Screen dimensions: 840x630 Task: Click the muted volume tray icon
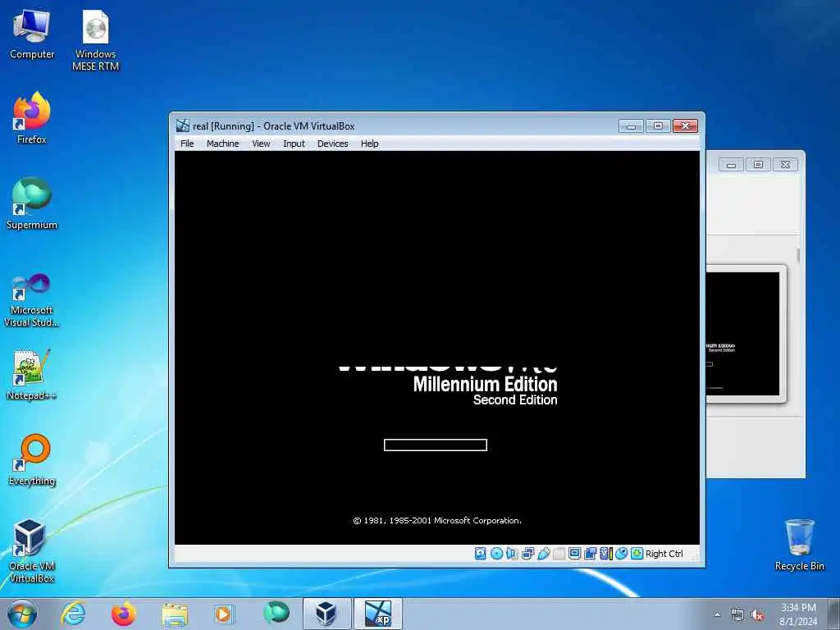757,615
